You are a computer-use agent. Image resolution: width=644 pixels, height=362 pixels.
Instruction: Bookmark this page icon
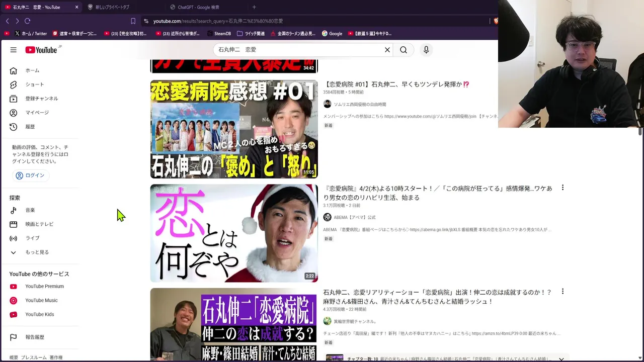133,21
